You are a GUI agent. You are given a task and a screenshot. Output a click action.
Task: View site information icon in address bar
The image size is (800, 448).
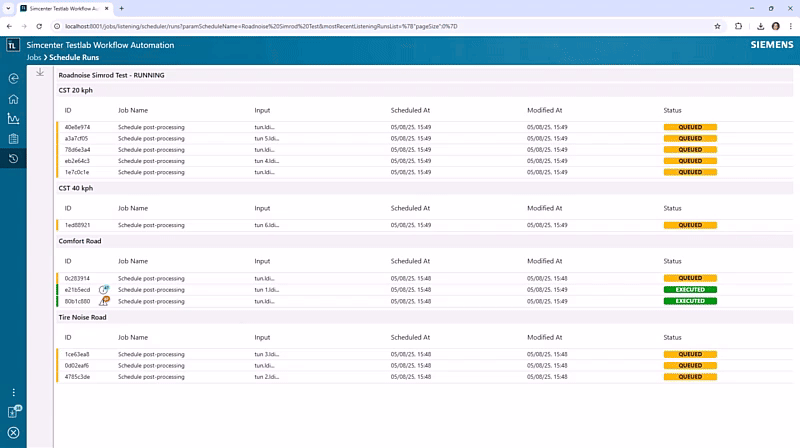click(57, 26)
